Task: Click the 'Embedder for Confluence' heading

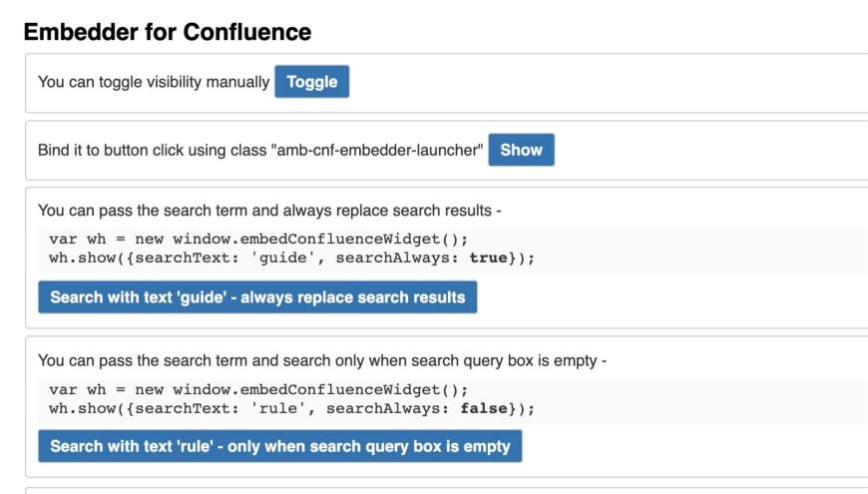Action: pyautogui.click(x=168, y=32)
